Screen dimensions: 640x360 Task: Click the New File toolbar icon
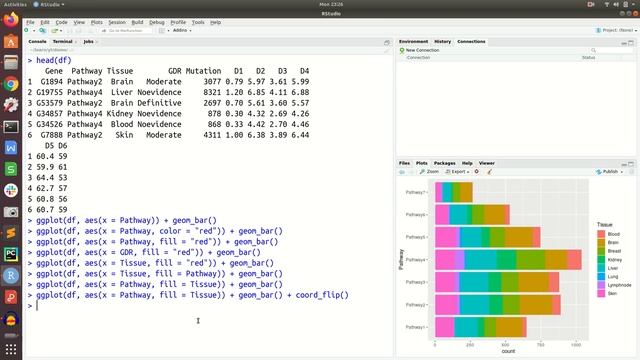[x=27, y=31]
